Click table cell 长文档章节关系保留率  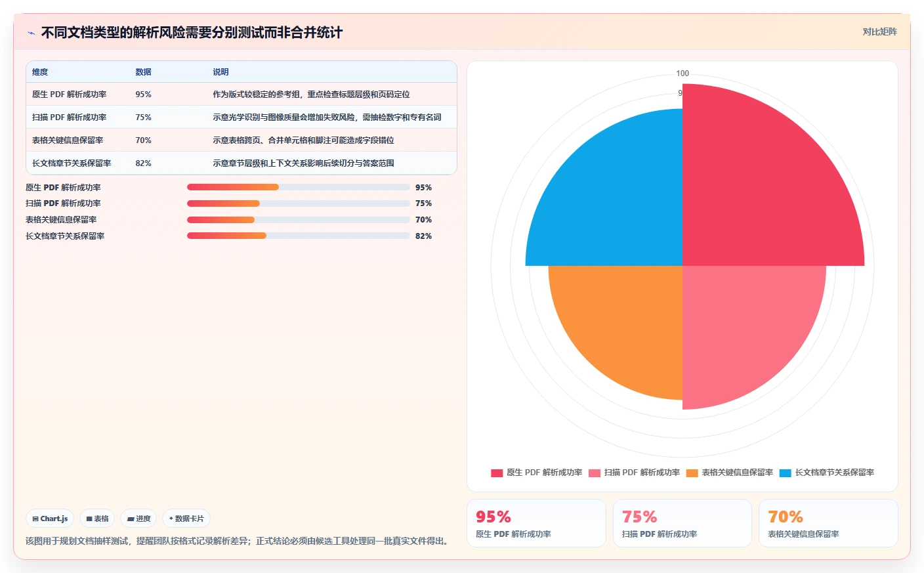click(x=72, y=163)
